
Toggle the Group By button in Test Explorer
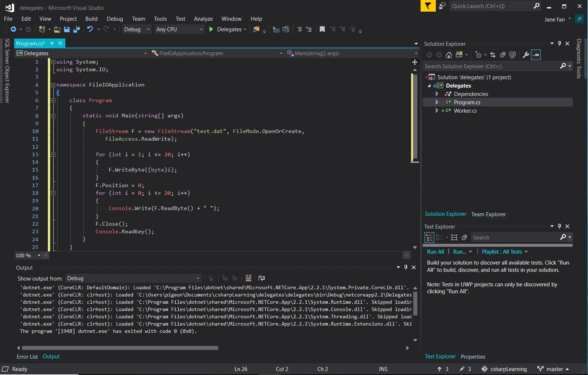(441, 237)
